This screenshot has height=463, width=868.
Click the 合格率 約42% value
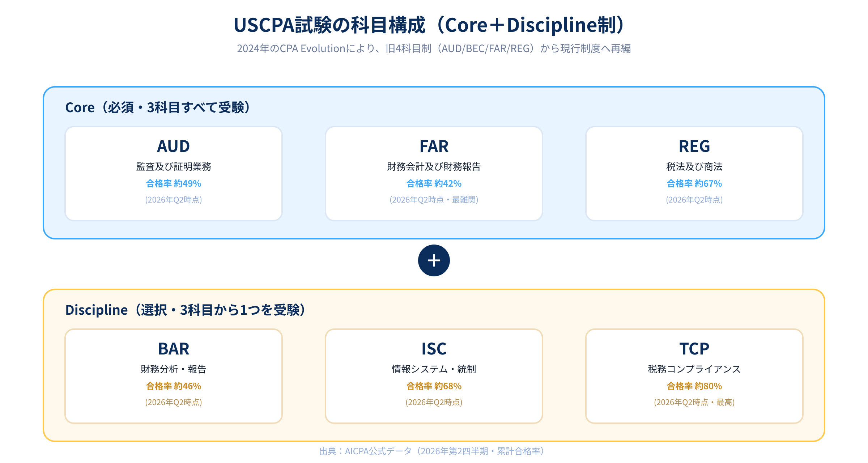pos(434,183)
